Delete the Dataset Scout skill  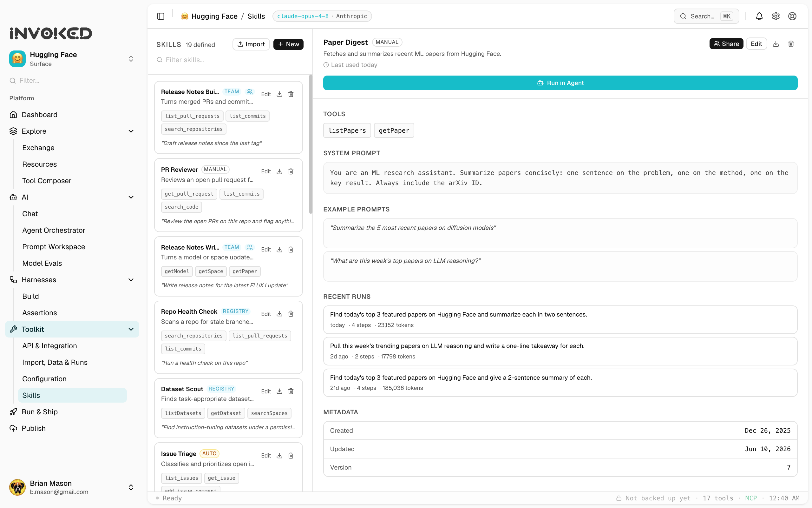click(291, 391)
